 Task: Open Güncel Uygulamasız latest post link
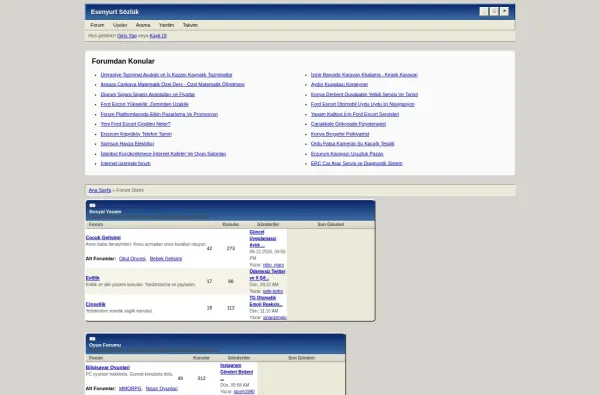(x=263, y=238)
